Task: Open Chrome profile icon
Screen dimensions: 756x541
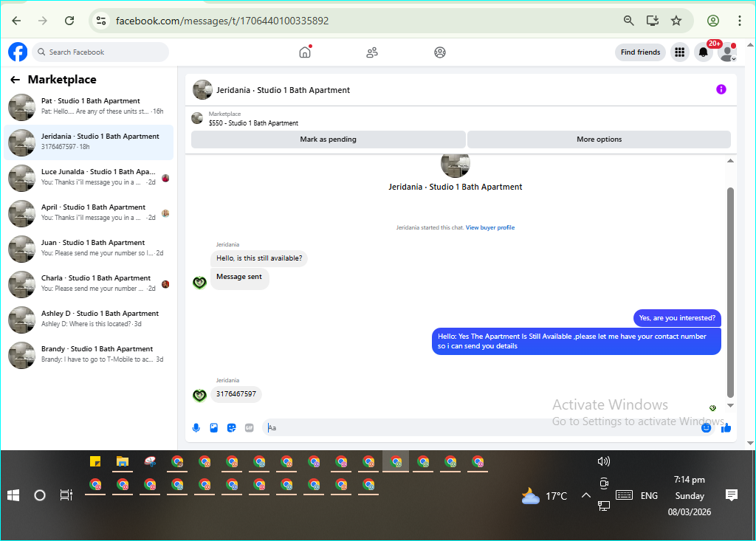Action: point(713,21)
